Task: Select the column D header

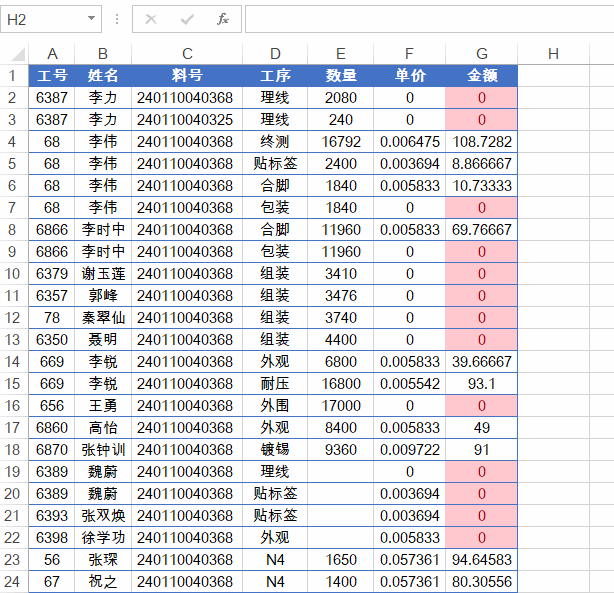Action: (275, 54)
